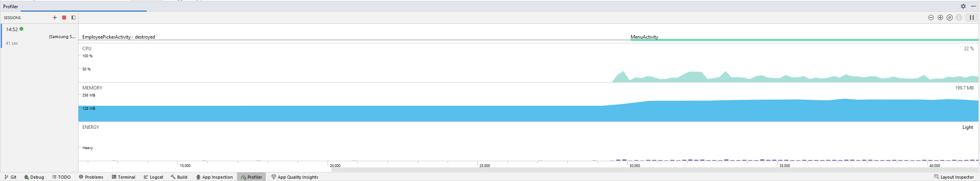The height and width of the screenshot is (181, 980).
Task: Stop the current profiling session
Action: point(64,18)
